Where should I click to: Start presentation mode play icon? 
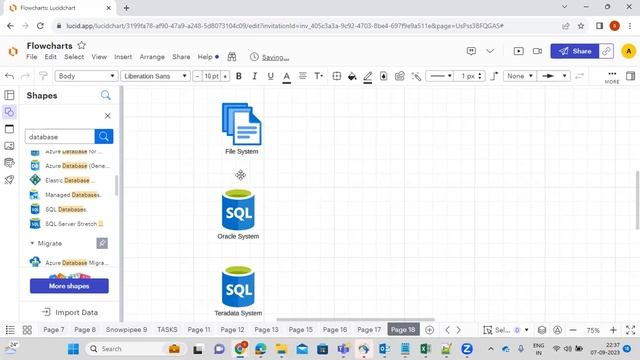[x=518, y=51]
